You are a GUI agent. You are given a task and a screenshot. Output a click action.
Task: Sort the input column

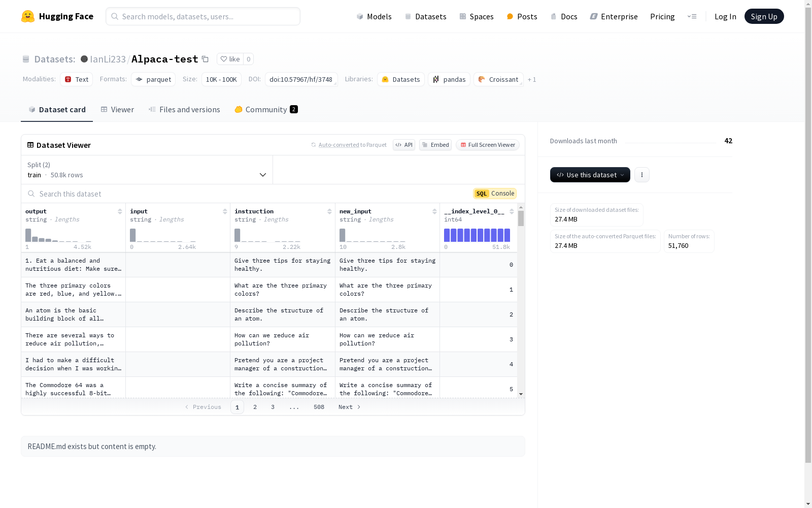click(x=225, y=211)
